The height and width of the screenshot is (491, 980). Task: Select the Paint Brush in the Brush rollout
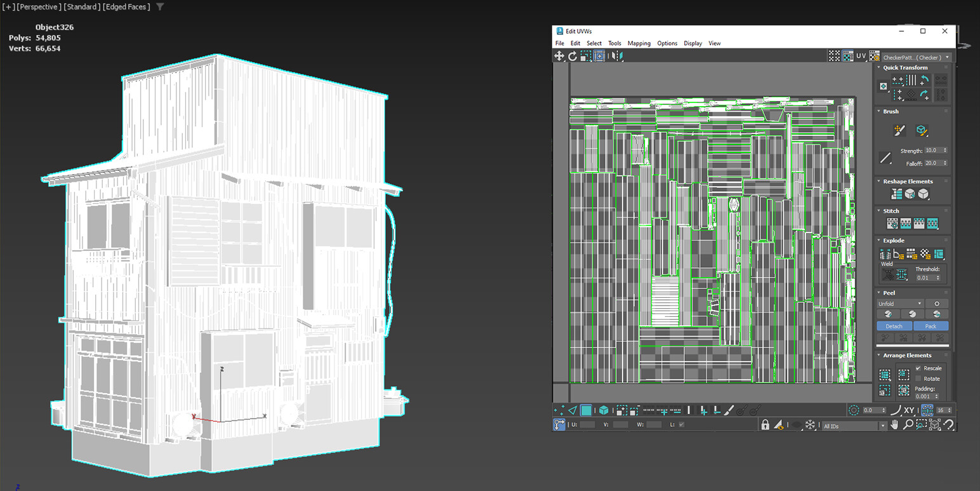899,130
